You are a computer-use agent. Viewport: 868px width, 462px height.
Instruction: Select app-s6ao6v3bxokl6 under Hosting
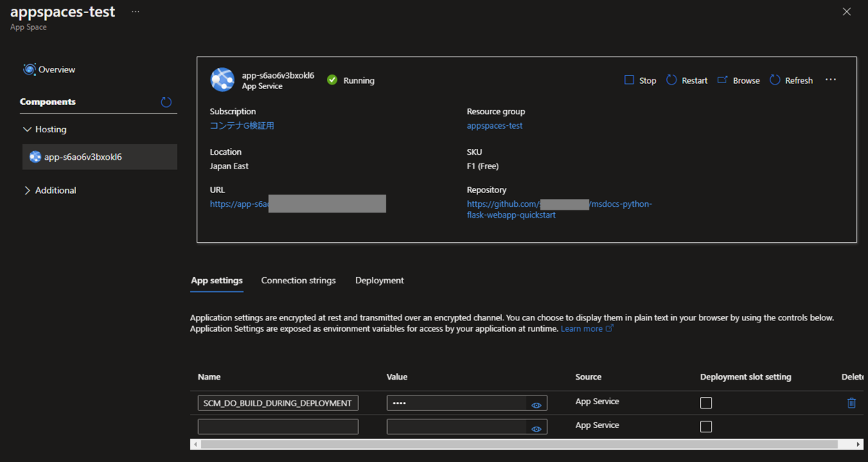[x=100, y=157]
